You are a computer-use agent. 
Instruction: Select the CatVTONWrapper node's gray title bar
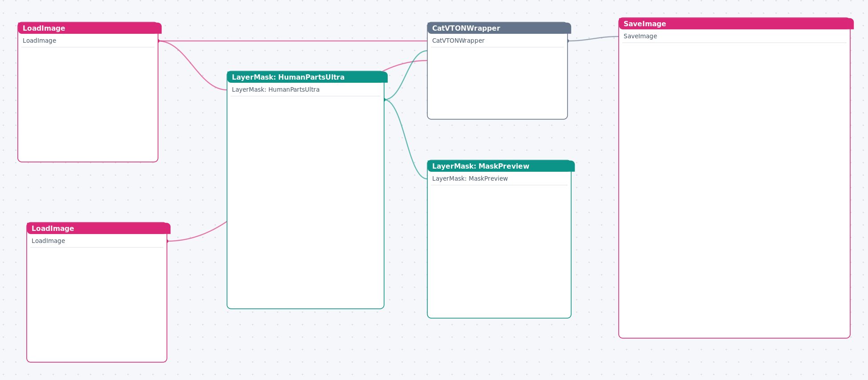[499, 28]
